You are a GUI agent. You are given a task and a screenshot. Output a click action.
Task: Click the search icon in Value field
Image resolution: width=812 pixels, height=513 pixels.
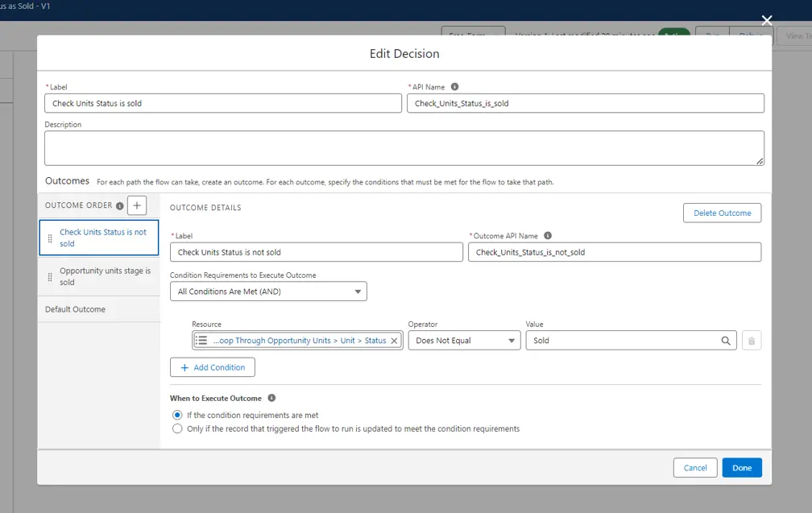point(726,341)
